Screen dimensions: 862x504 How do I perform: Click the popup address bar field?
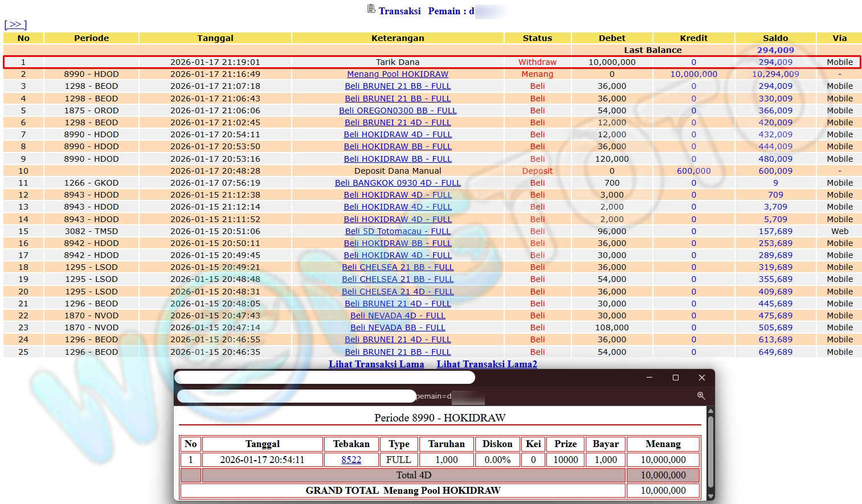[296, 396]
